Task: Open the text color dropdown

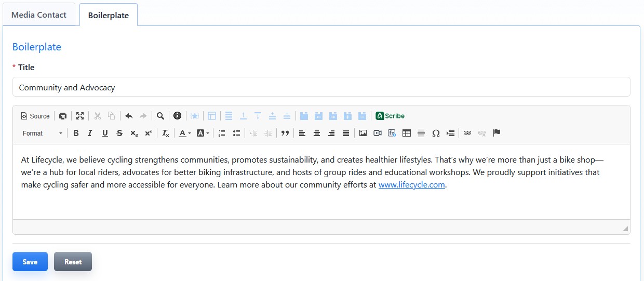Action: [x=185, y=133]
